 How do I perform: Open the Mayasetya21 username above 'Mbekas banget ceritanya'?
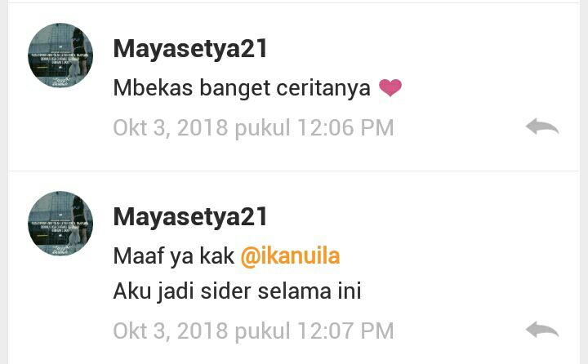tap(190, 50)
